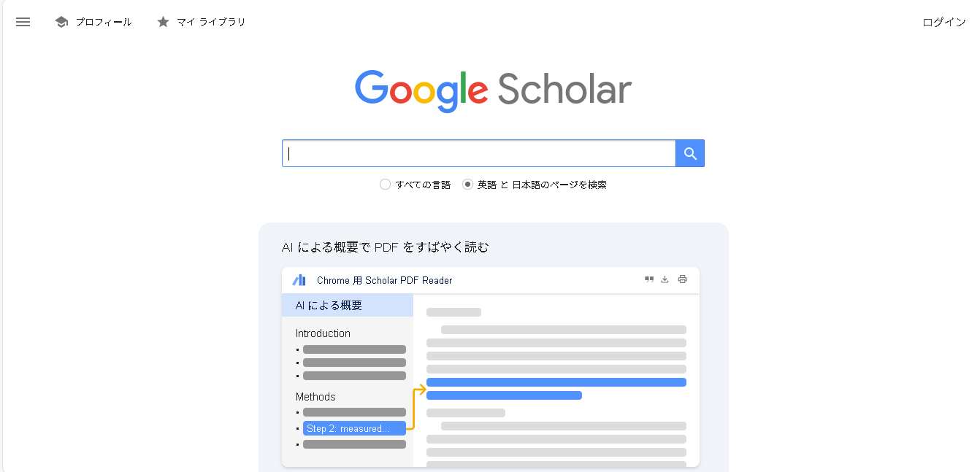The width and height of the screenshot is (980, 472).
Task: Click the Methods section heading
Action: pyautogui.click(x=315, y=397)
